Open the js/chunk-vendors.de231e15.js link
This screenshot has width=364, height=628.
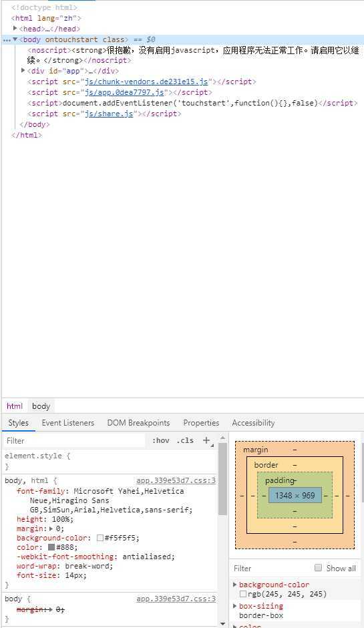[x=146, y=82]
